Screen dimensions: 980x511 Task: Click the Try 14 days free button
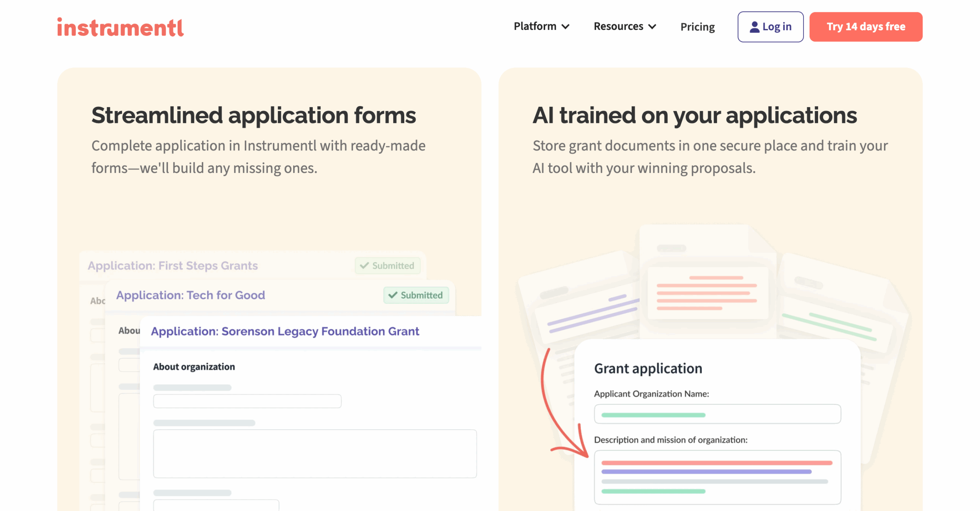[x=866, y=26]
